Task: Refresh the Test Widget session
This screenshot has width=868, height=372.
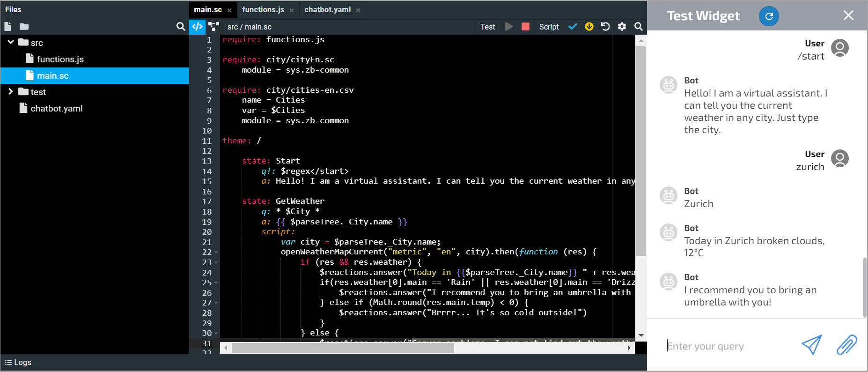Action: coord(769,16)
